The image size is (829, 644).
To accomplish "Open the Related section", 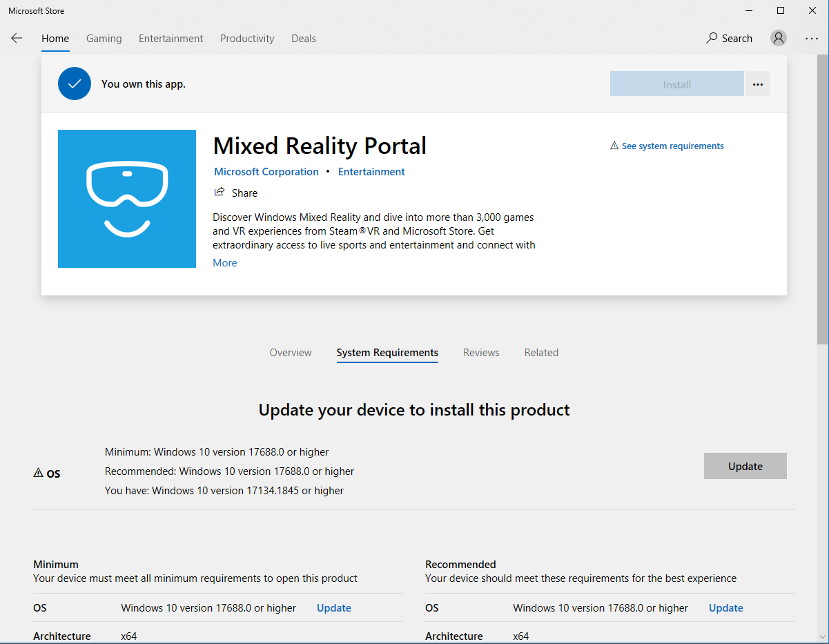I will coord(541,353).
